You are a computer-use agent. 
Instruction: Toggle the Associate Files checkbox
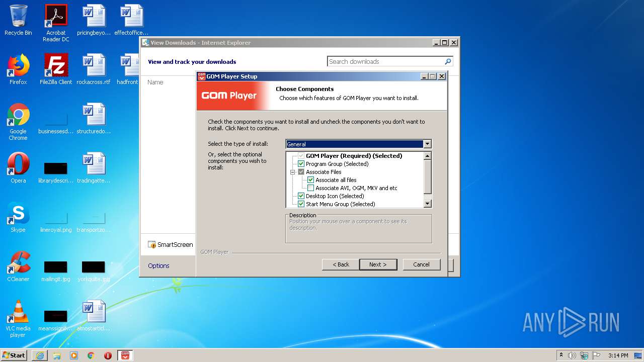point(301,172)
